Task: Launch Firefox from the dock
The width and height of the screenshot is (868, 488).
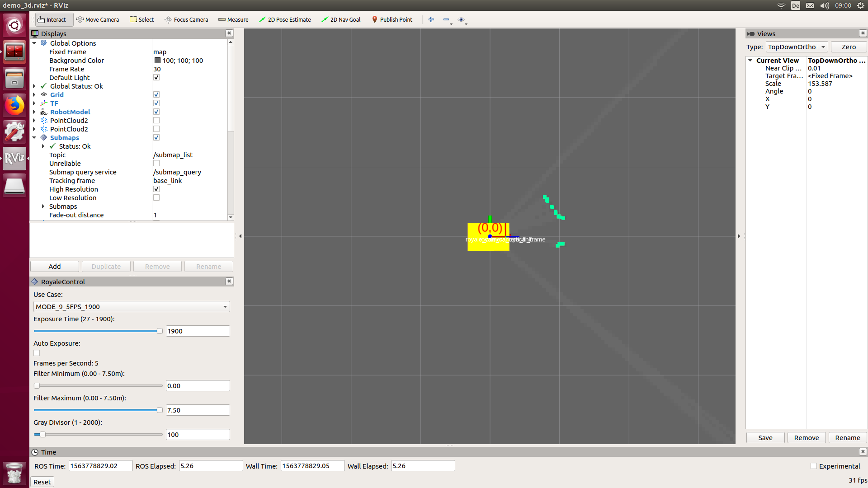Action: 14,105
